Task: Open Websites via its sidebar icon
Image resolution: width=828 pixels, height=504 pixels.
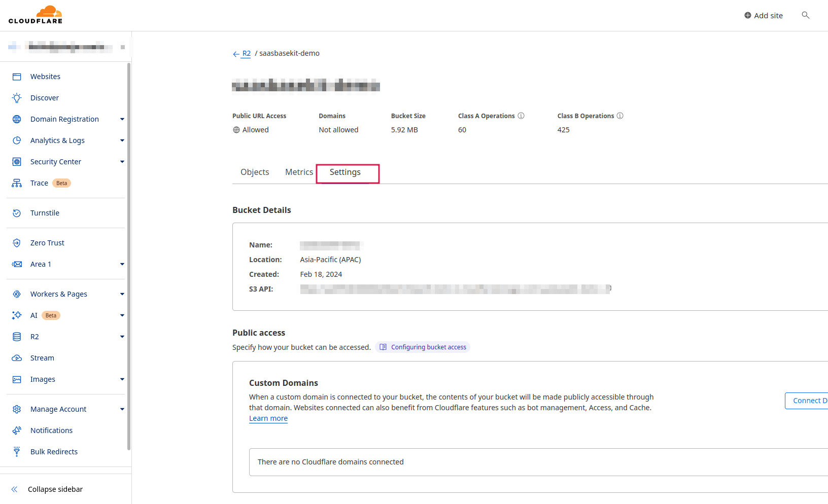Action: tap(17, 77)
